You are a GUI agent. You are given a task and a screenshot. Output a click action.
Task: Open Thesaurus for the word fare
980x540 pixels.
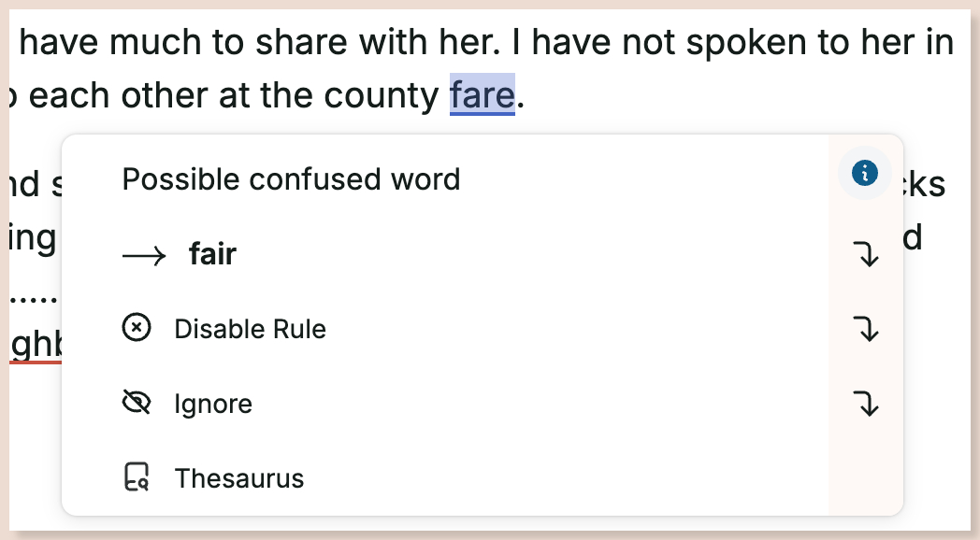coord(238,477)
